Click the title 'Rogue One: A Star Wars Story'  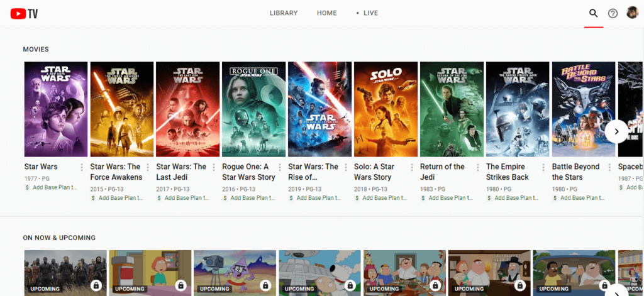248,172
